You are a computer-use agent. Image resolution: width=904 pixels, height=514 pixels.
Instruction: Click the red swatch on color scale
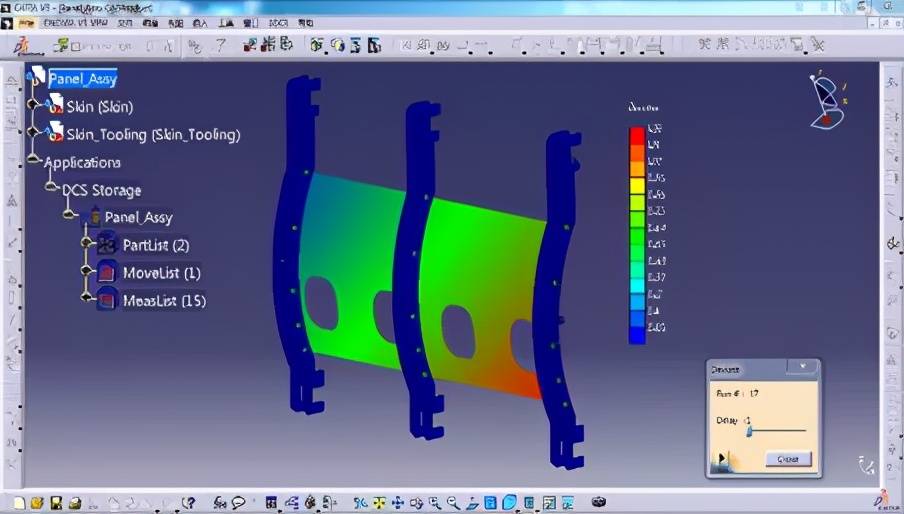(x=636, y=132)
